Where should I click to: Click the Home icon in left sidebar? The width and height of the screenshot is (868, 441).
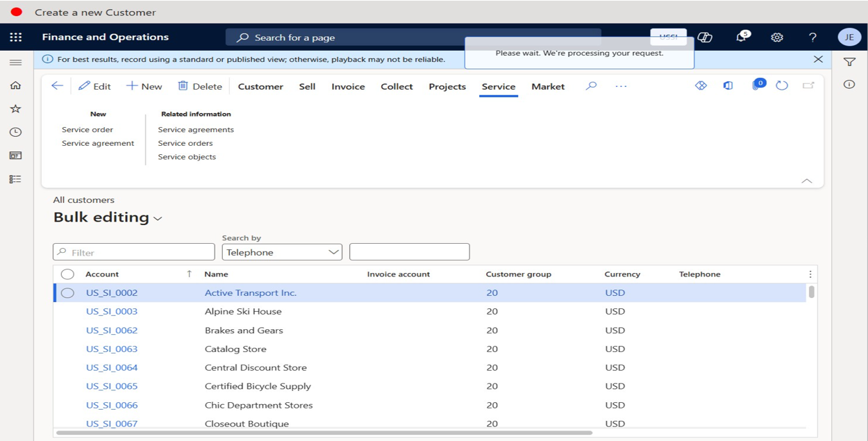tap(15, 85)
